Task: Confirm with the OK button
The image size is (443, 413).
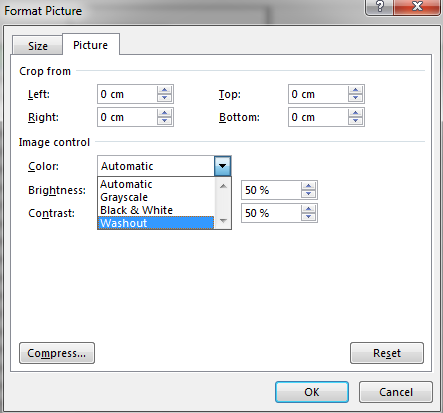Action: pyautogui.click(x=312, y=392)
